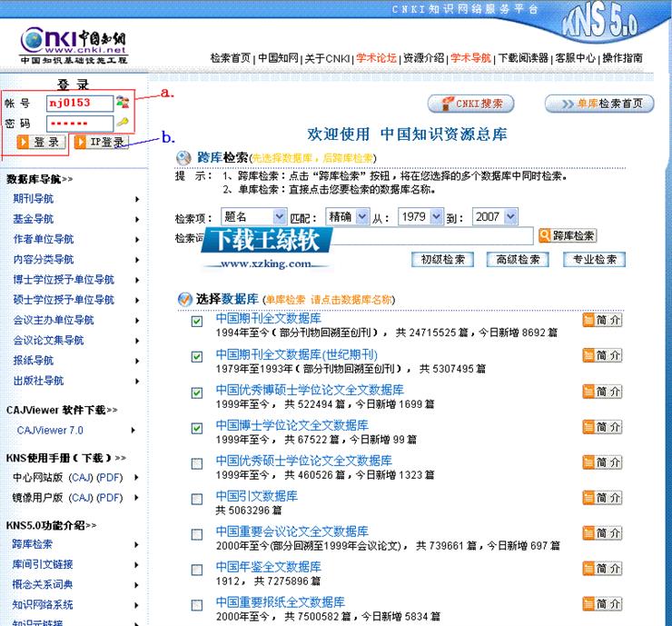Image resolution: width=672 pixels, height=626 pixels.
Task: Click the 选择数据库 checkmark section icon
Action: point(184,299)
